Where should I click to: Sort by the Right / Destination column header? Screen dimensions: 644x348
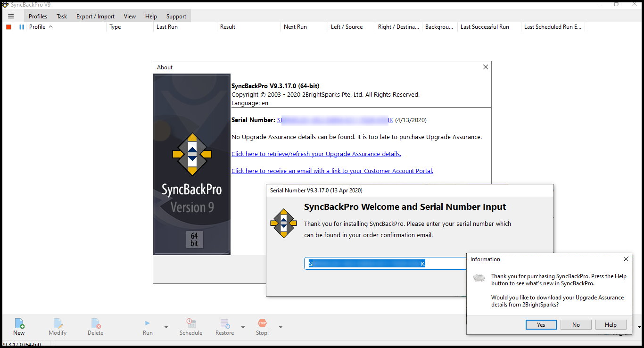tap(399, 27)
